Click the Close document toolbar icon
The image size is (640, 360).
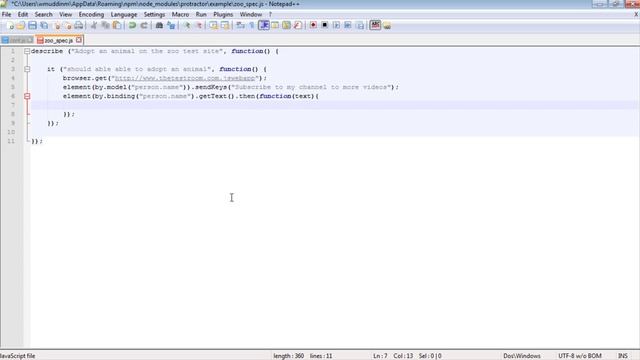coord(57,26)
